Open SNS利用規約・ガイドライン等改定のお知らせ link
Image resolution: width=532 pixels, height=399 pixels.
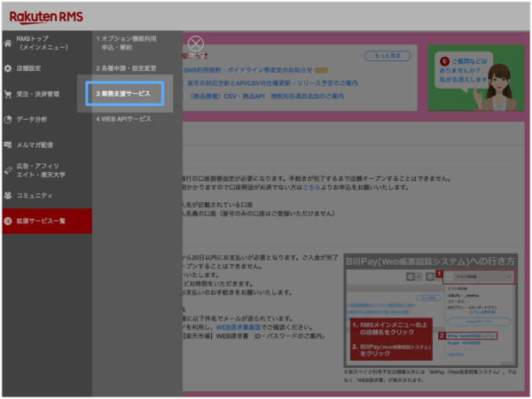tap(248, 70)
